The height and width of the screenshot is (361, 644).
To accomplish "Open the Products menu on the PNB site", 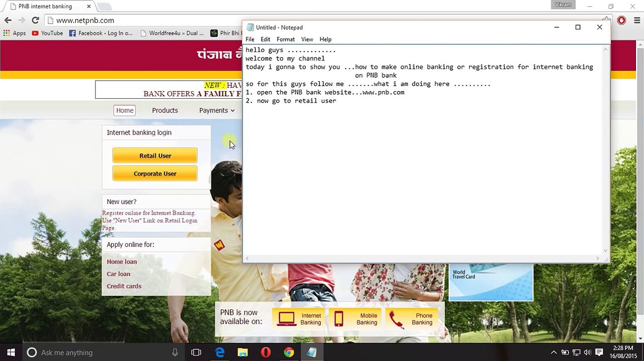I will pyautogui.click(x=165, y=110).
